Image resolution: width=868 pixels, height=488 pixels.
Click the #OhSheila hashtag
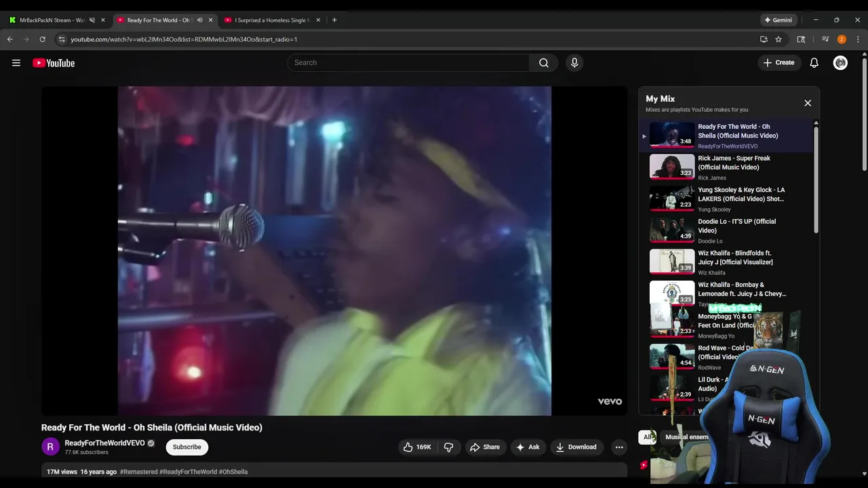(x=233, y=472)
